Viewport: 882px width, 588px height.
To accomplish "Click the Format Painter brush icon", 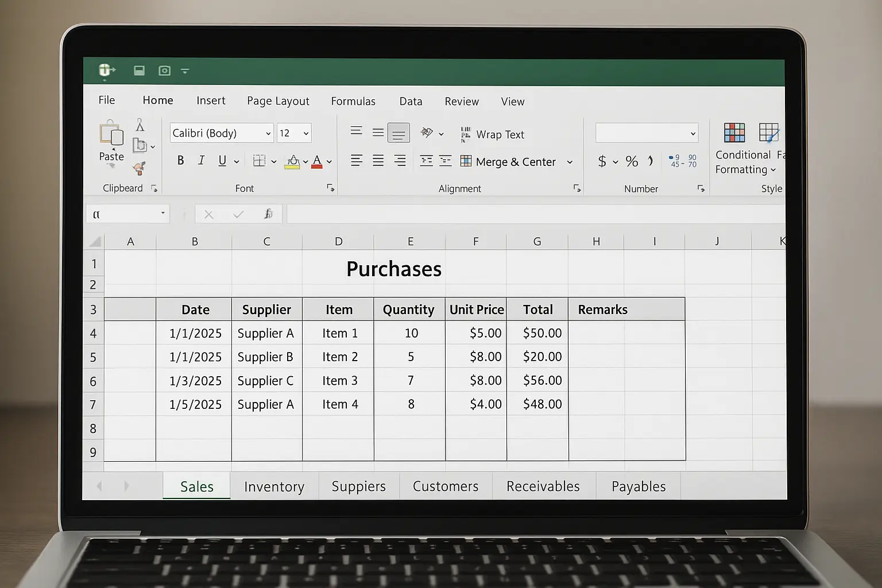I will point(140,168).
